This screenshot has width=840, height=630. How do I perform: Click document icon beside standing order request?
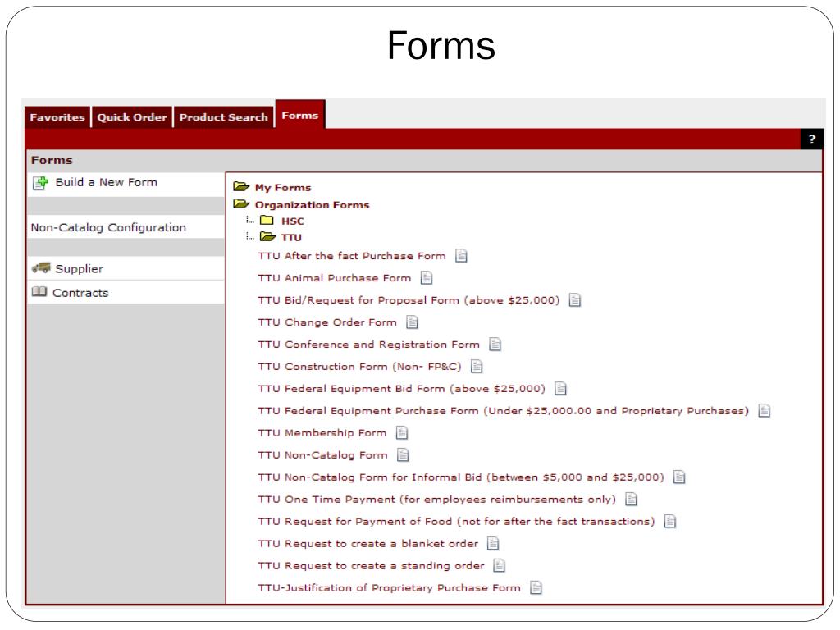tap(500, 565)
